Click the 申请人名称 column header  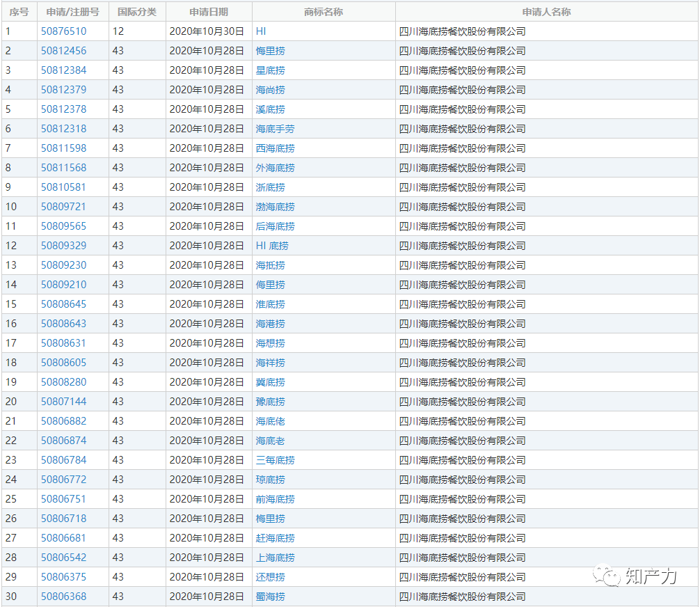[547, 12]
